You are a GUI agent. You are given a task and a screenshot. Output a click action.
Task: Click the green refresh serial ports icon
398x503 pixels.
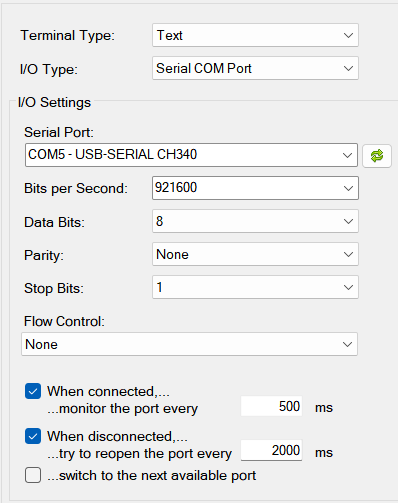[x=377, y=156]
